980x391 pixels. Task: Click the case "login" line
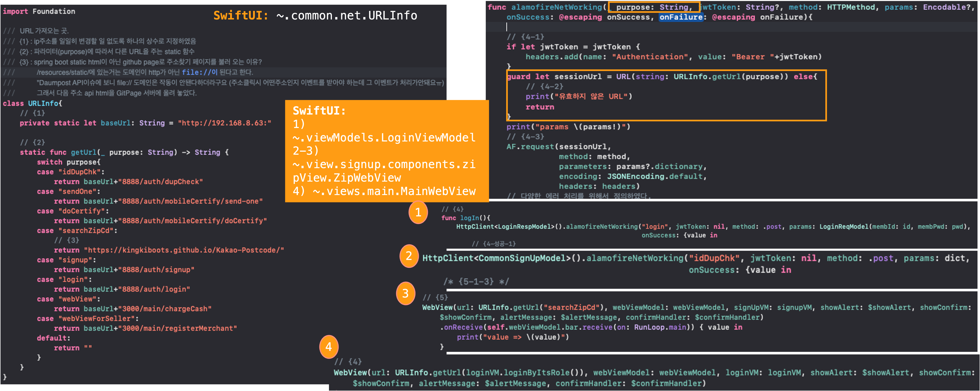click(x=64, y=279)
